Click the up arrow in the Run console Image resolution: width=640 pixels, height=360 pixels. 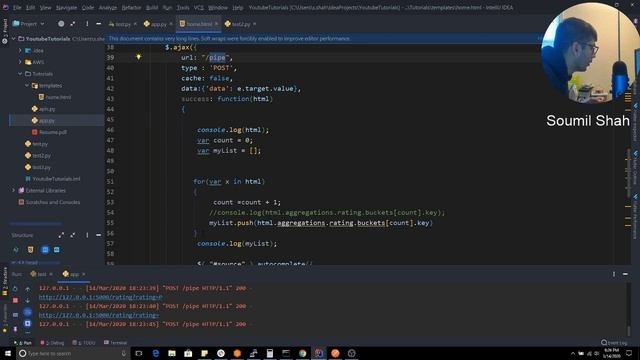27,289
